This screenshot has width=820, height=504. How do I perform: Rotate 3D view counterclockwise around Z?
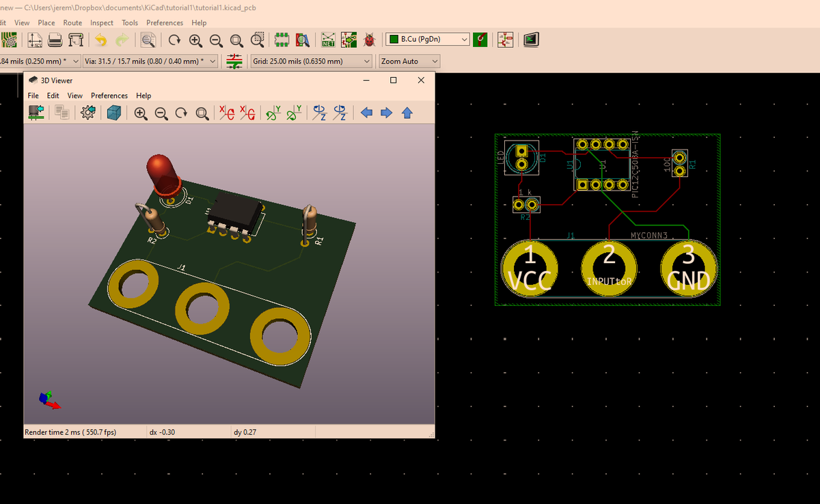point(340,113)
